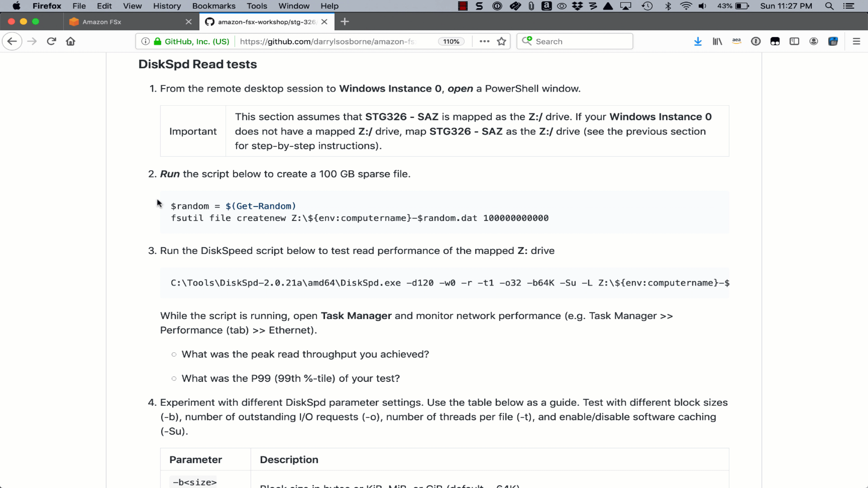
Task: Click the P99 99th percentile question
Action: click(x=291, y=379)
